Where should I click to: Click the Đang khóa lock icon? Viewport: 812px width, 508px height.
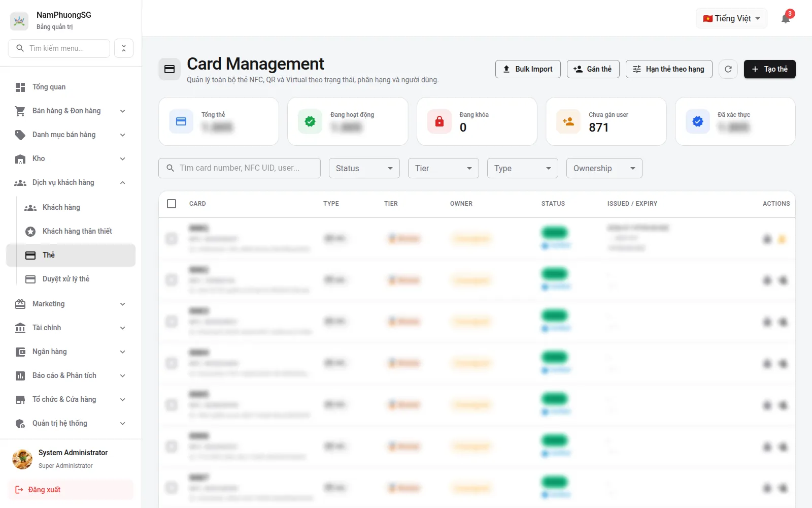[439, 121]
